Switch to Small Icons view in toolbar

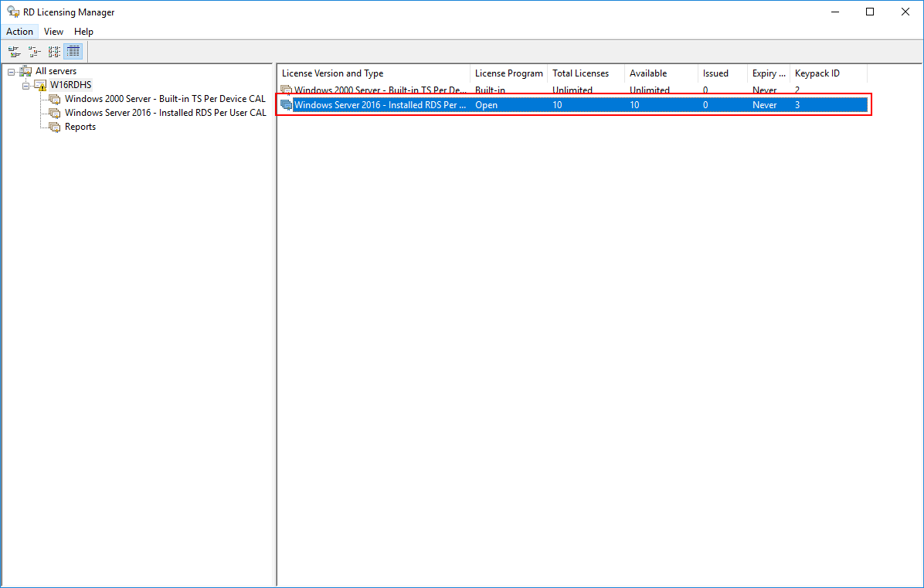tap(34, 52)
